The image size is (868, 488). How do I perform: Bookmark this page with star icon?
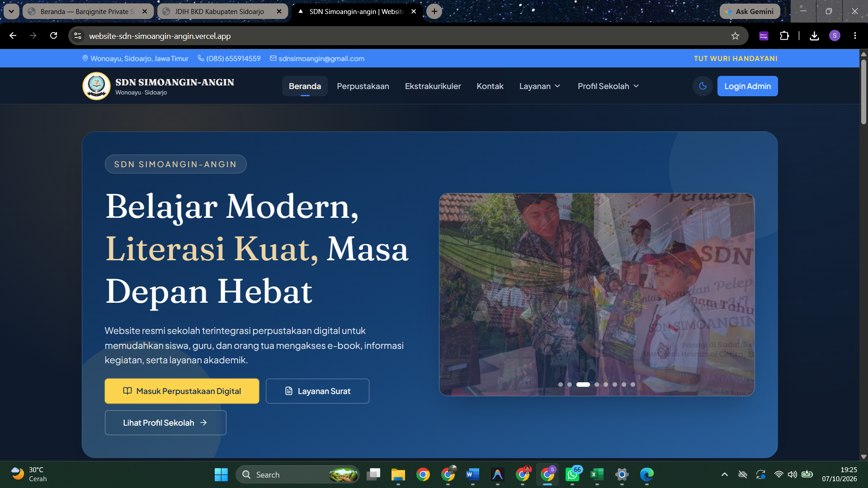point(735,36)
